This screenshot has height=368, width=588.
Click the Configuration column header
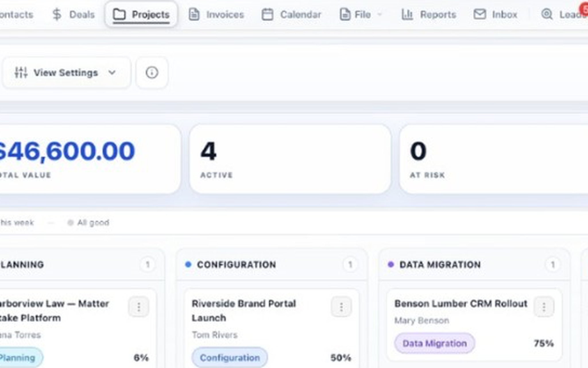(272, 264)
